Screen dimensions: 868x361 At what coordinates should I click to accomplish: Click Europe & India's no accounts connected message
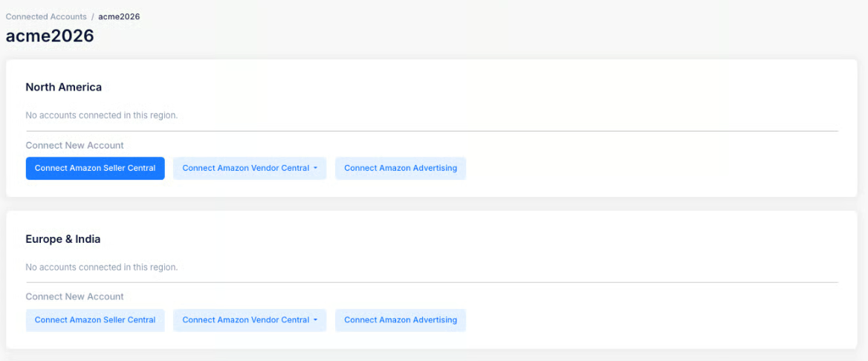point(102,267)
